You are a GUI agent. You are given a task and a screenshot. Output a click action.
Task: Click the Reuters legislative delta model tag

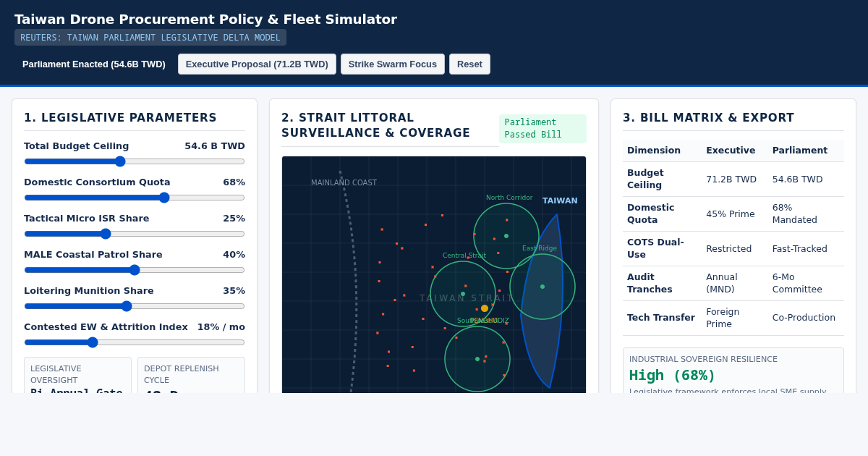(x=150, y=38)
